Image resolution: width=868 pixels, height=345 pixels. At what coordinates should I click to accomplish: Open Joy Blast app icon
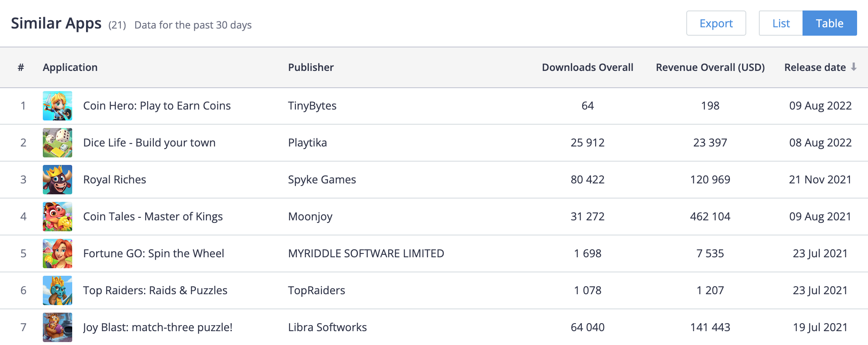[x=58, y=327]
